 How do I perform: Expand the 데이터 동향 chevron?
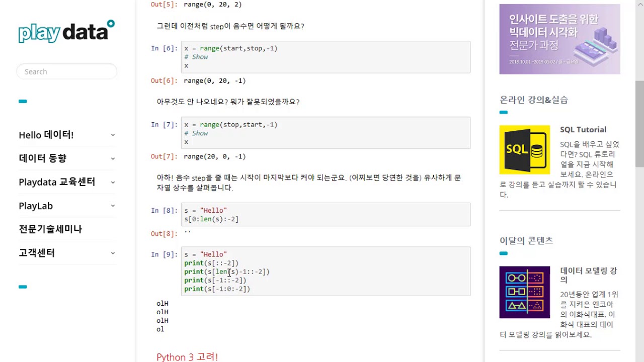113,158
